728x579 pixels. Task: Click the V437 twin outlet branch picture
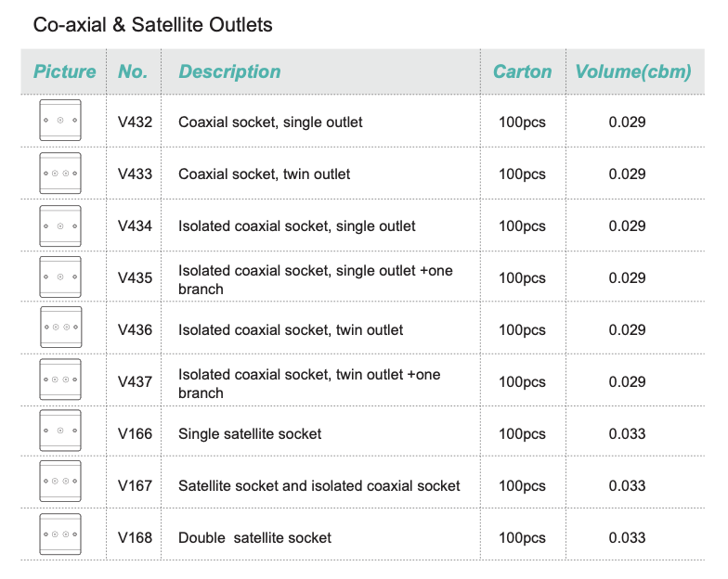60,380
